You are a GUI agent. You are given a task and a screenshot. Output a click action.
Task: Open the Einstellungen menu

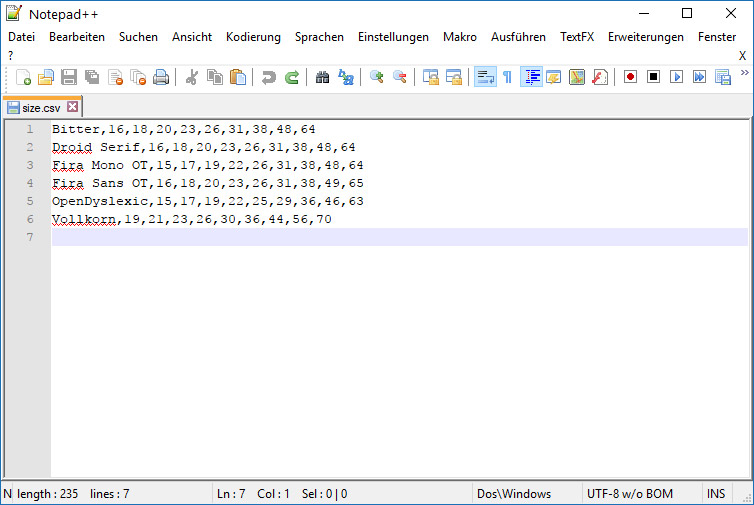(393, 37)
